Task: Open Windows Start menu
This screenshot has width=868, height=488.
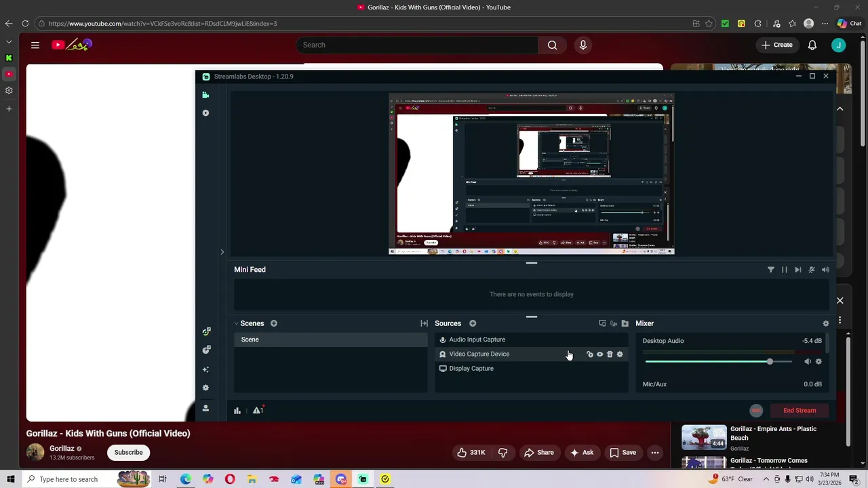Action: click(x=10, y=479)
